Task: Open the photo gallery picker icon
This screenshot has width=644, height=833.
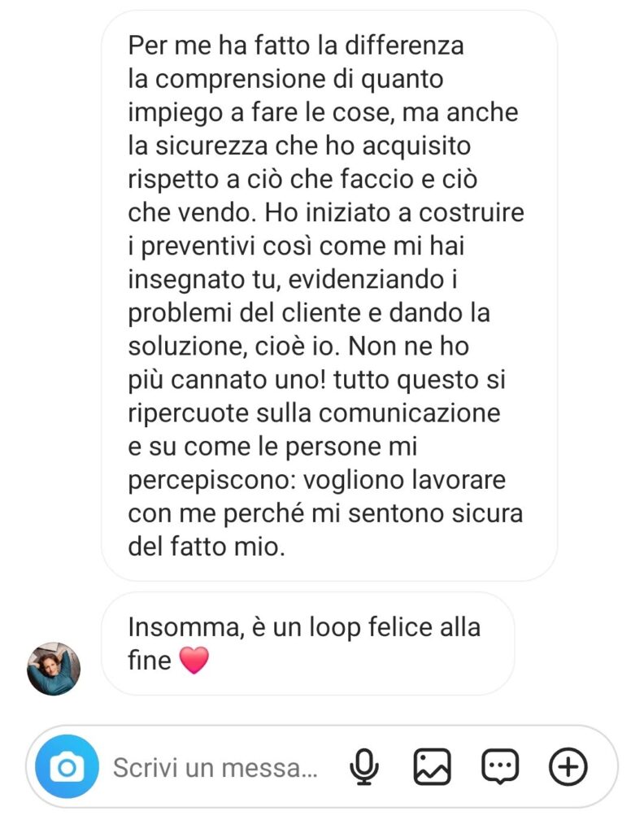Action: [432, 766]
